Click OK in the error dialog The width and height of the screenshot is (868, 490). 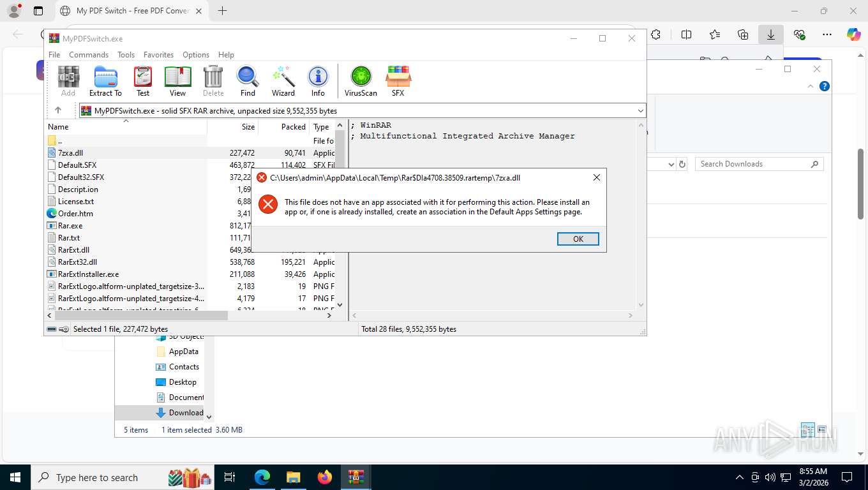578,239
